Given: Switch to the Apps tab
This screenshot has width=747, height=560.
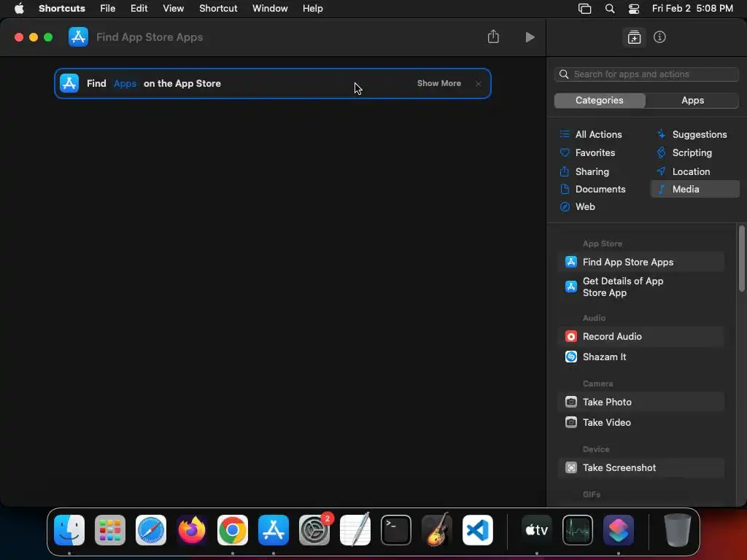Looking at the screenshot, I should tap(692, 101).
